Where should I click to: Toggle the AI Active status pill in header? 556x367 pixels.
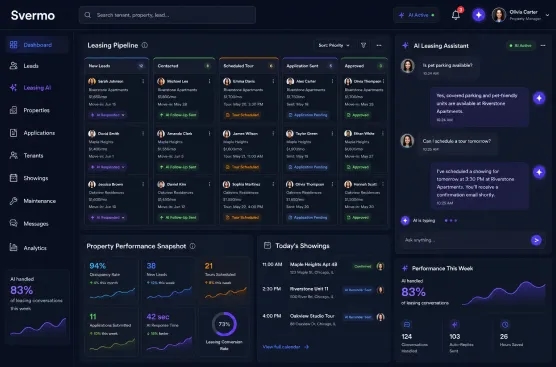(416, 15)
